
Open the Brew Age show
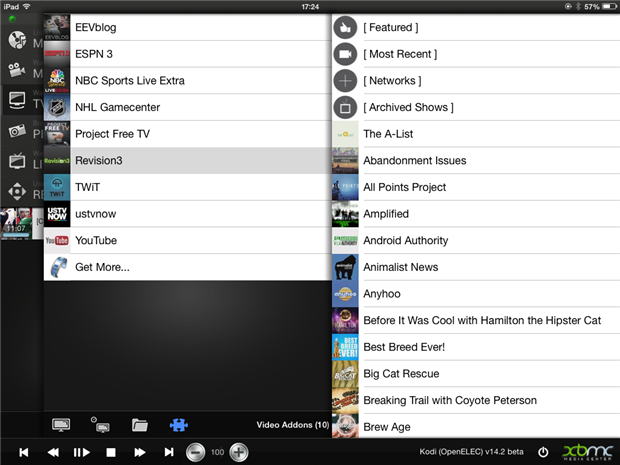[476, 426]
